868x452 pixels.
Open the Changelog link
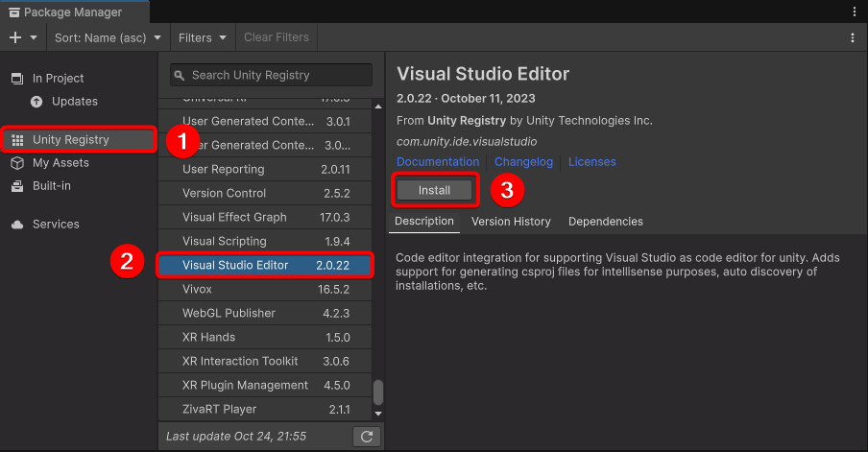pos(523,162)
